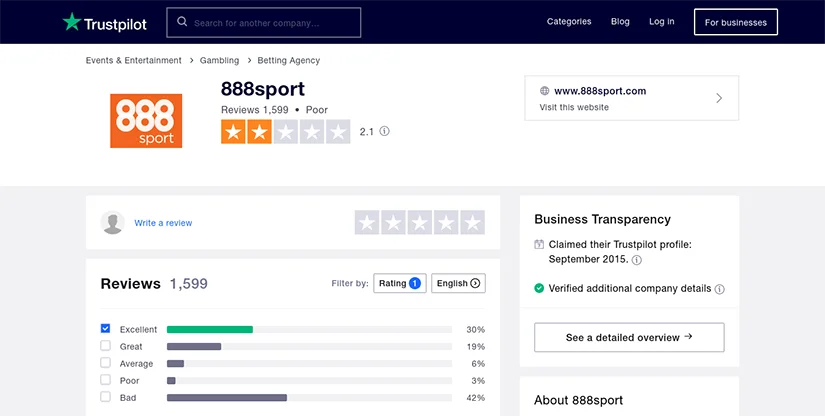Check the Average rating checkbox

pyautogui.click(x=105, y=363)
